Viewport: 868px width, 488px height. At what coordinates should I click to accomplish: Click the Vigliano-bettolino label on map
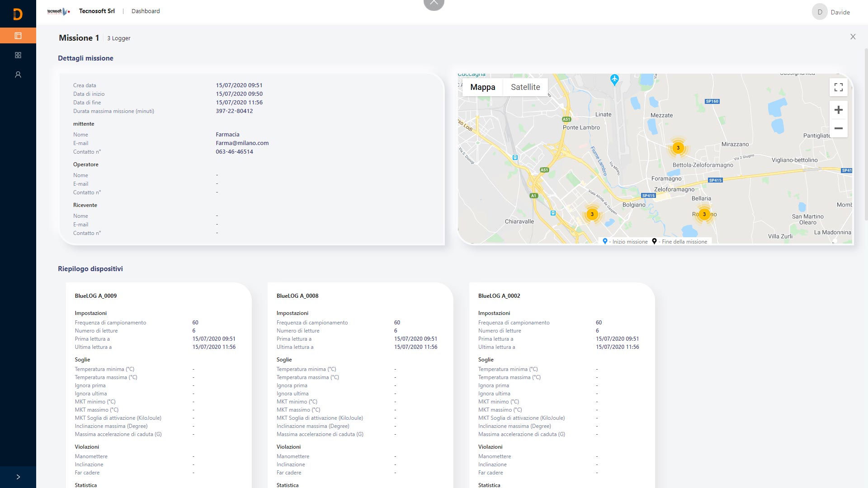click(x=794, y=160)
